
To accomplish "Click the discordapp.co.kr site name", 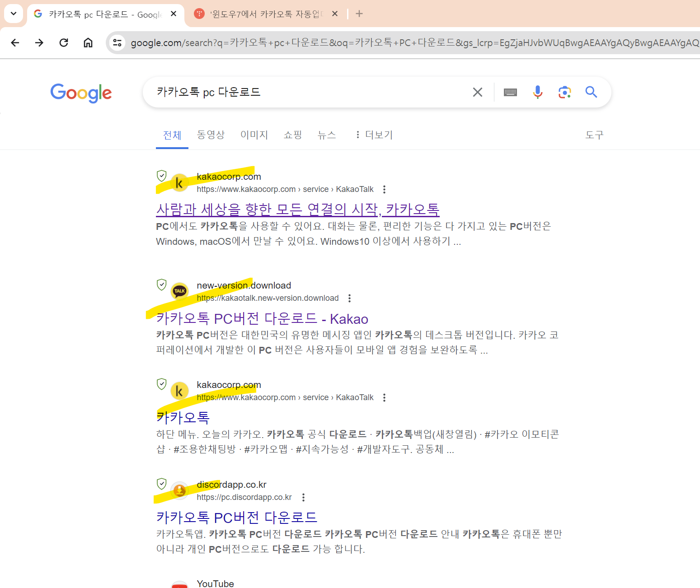I will point(232,485).
